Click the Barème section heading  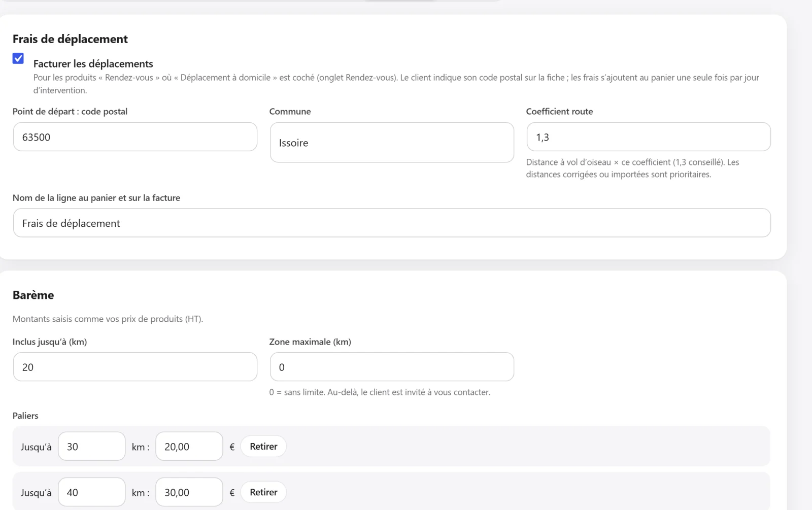(x=33, y=295)
